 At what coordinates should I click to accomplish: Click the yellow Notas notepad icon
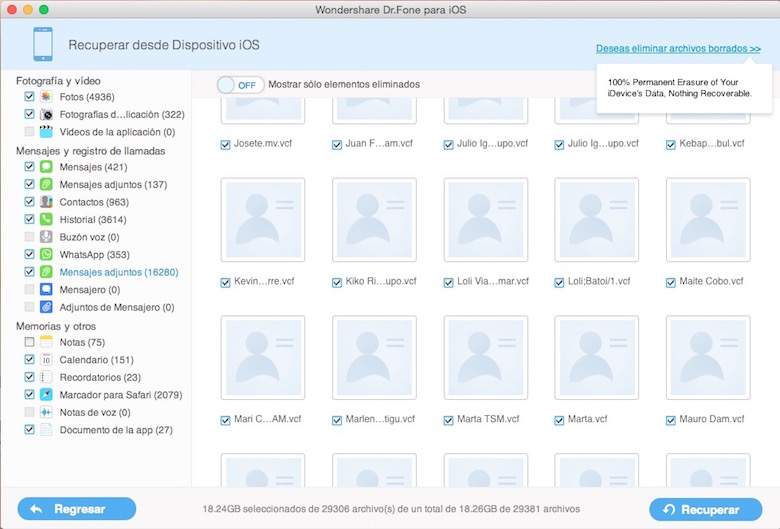[46, 342]
